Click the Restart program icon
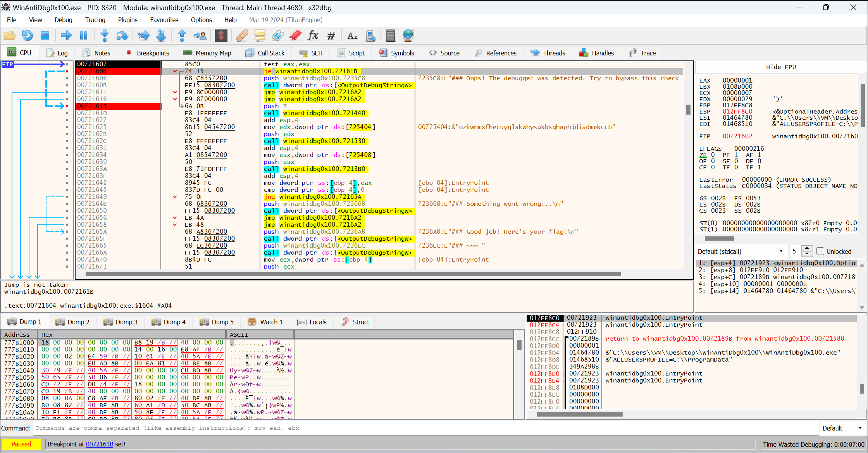 (27, 36)
